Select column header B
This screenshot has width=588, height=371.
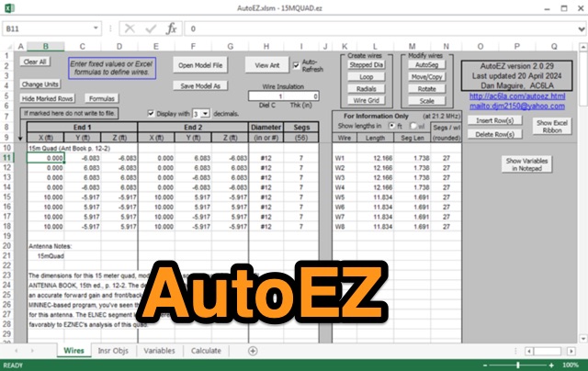pos(46,47)
